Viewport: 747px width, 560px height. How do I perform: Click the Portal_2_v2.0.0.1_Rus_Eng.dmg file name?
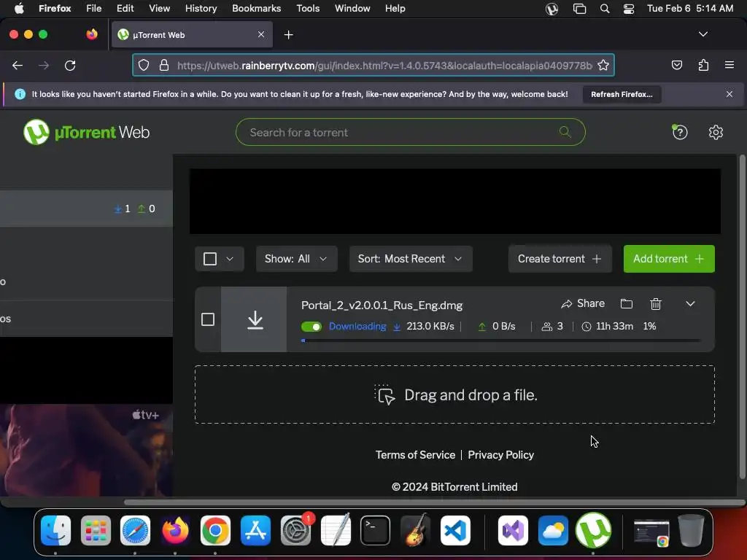(x=382, y=306)
